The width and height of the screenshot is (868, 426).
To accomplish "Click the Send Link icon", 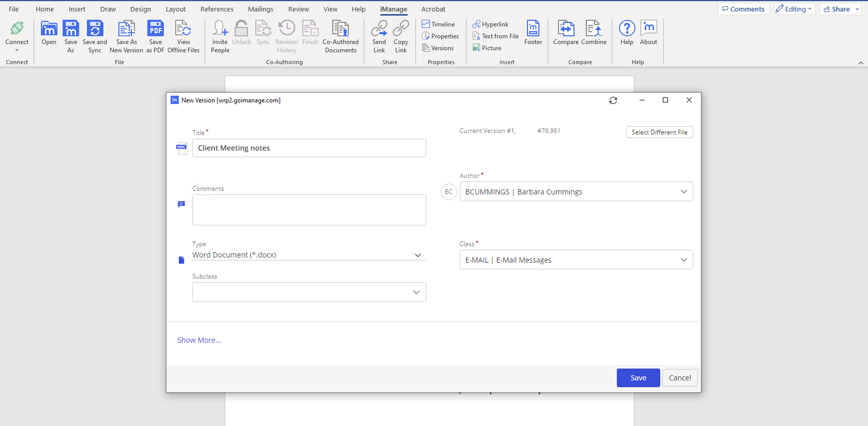I will click(x=379, y=29).
